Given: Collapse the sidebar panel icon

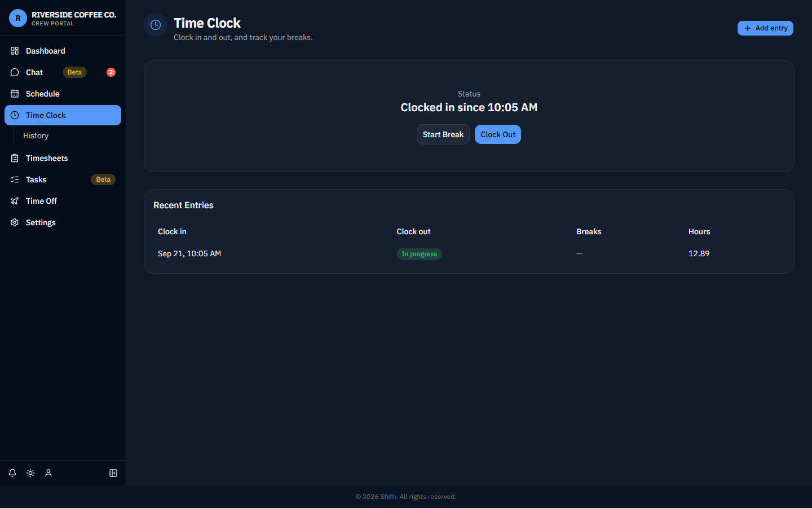Looking at the screenshot, I should coord(113,473).
